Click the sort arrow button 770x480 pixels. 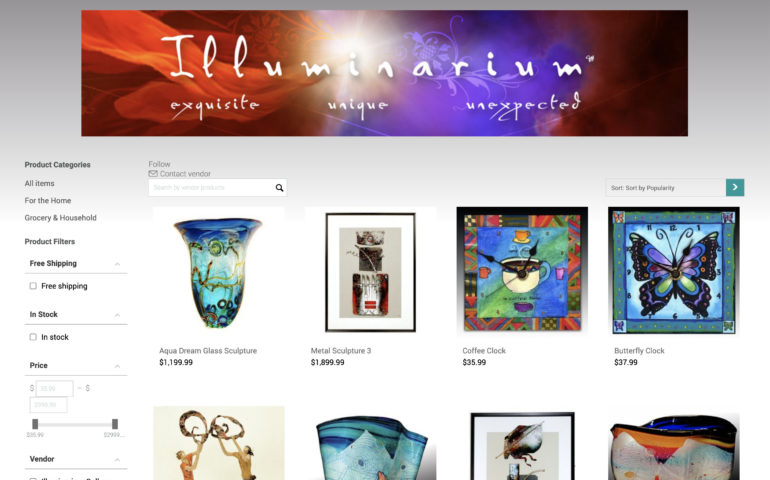coord(735,187)
